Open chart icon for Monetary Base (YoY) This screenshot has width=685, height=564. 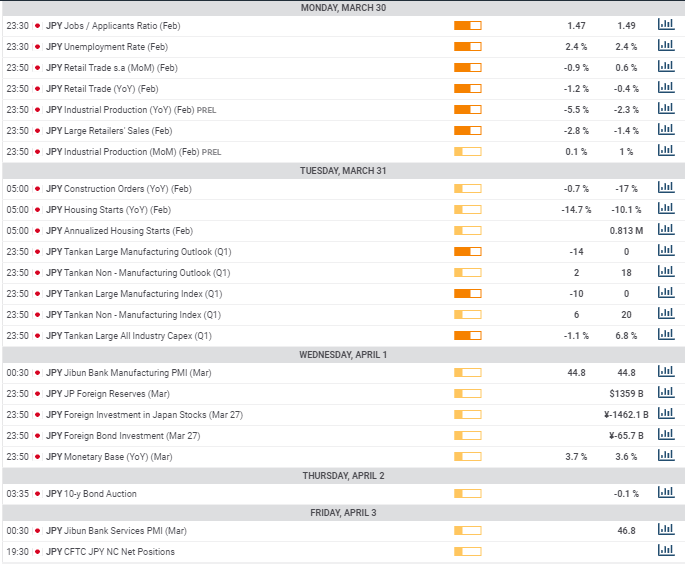665,456
